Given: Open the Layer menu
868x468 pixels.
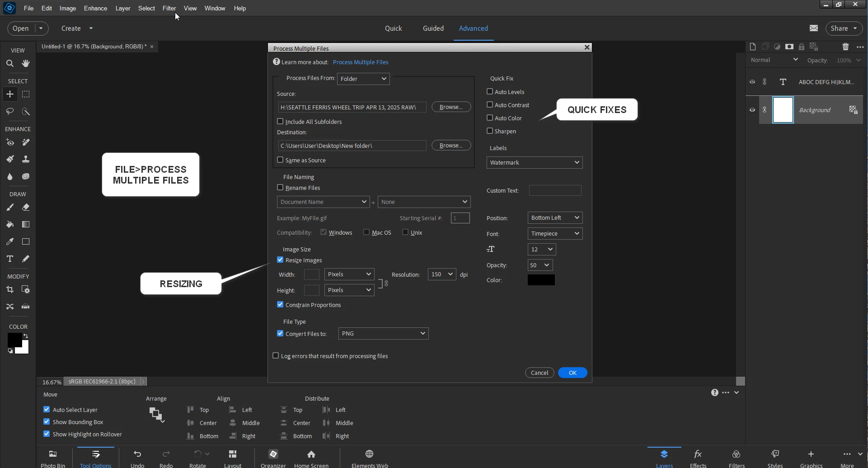Looking at the screenshot, I should [x=122, y=8].
